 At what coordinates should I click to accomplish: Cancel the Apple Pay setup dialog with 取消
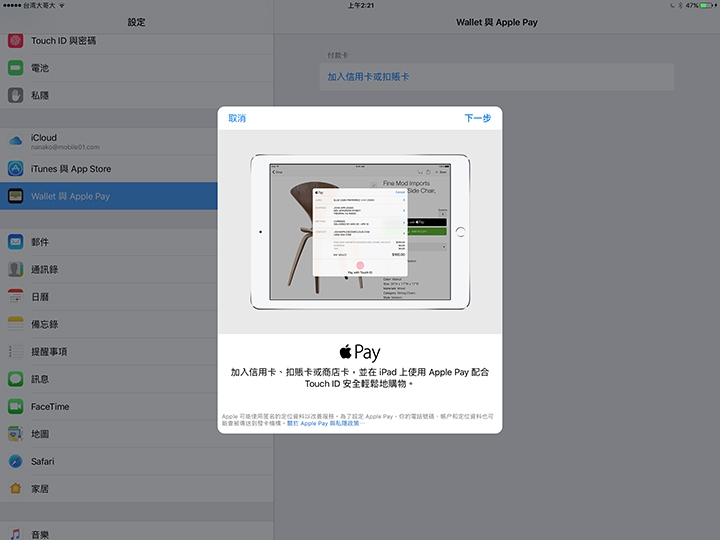click(237, 118)
